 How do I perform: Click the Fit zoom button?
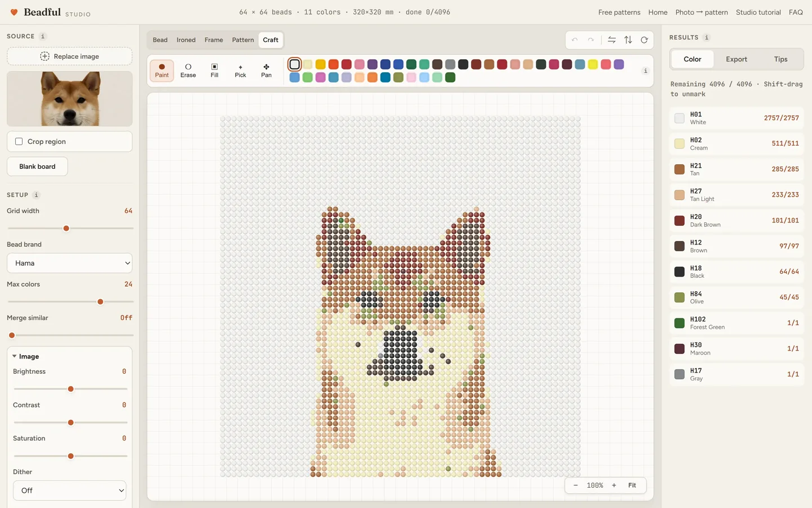click(632, 485)
